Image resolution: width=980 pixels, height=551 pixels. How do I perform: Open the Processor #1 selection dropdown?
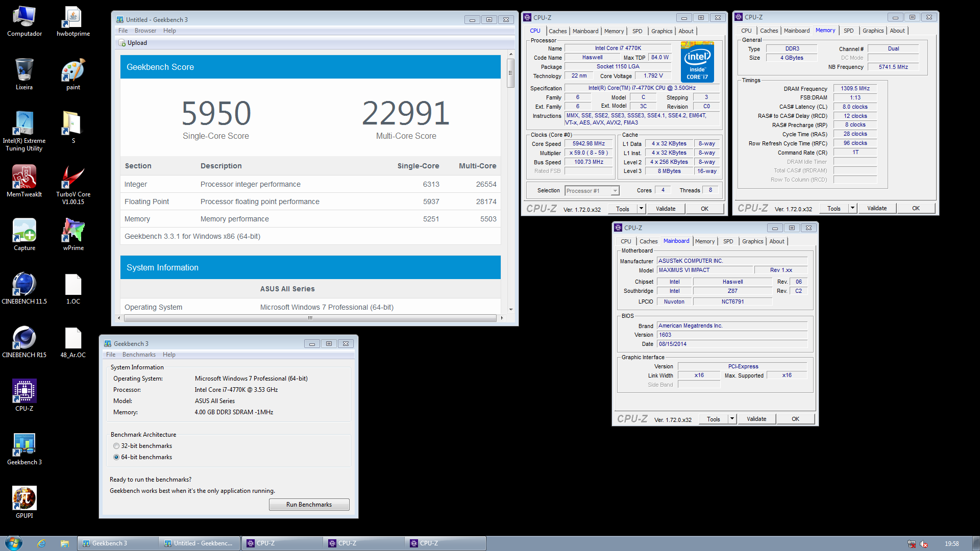pos(592,191)
